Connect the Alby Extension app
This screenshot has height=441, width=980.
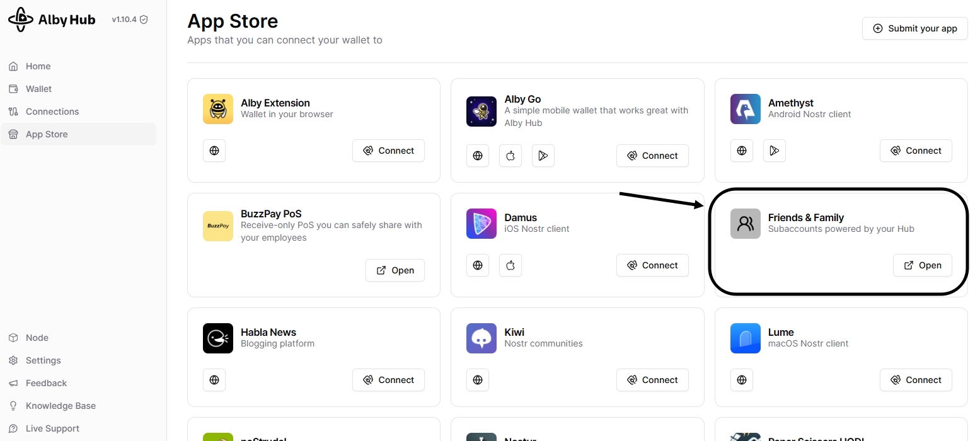tap(388, 151)
